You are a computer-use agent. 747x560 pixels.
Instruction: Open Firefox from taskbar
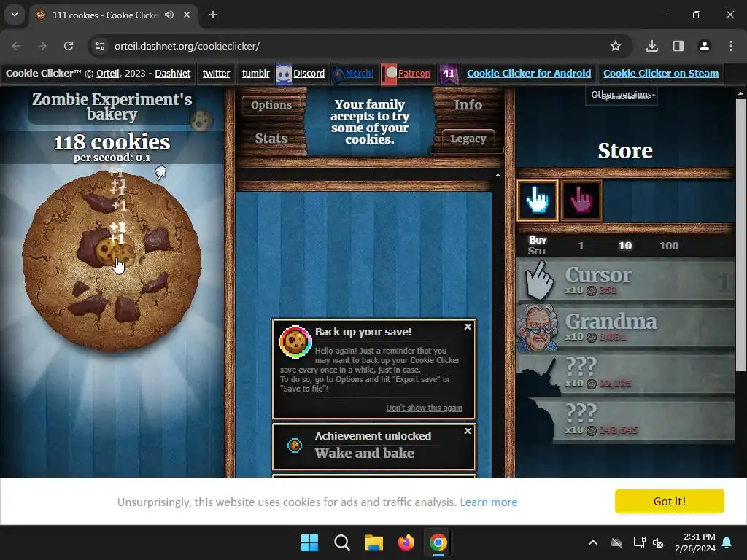[x=406, y=542]
